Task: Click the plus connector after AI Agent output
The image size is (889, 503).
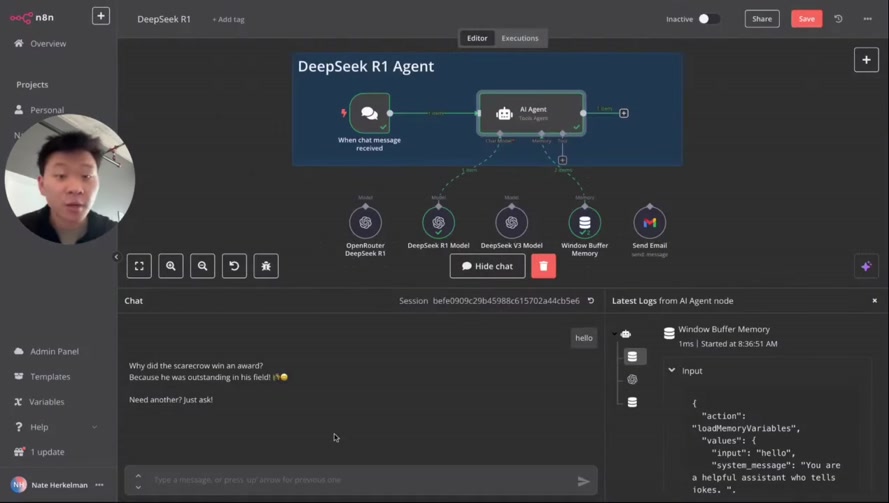Action: [624, 113]
